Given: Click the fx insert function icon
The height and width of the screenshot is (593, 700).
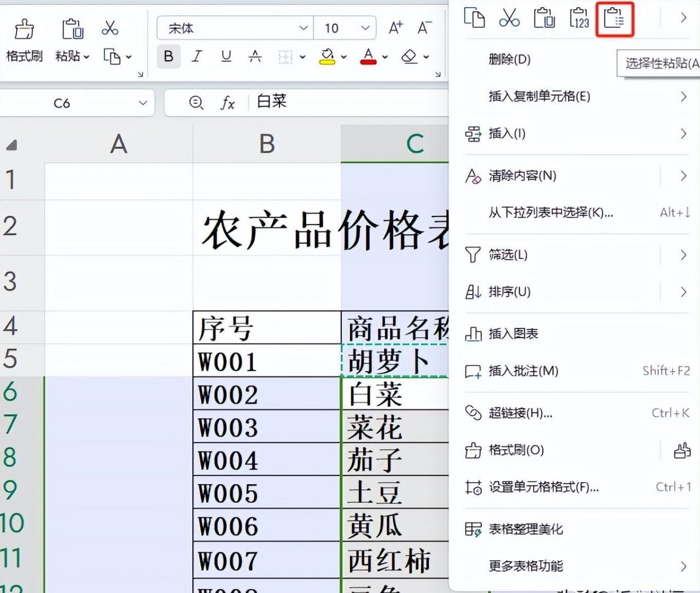Looking at the screenshot, I should pyautogui.click(x=227, y=102).
